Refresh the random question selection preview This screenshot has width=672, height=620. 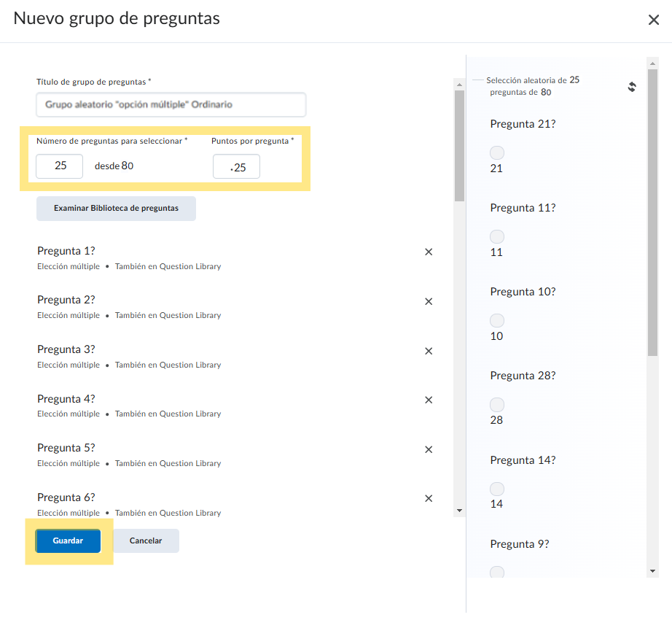click(632, 87)
